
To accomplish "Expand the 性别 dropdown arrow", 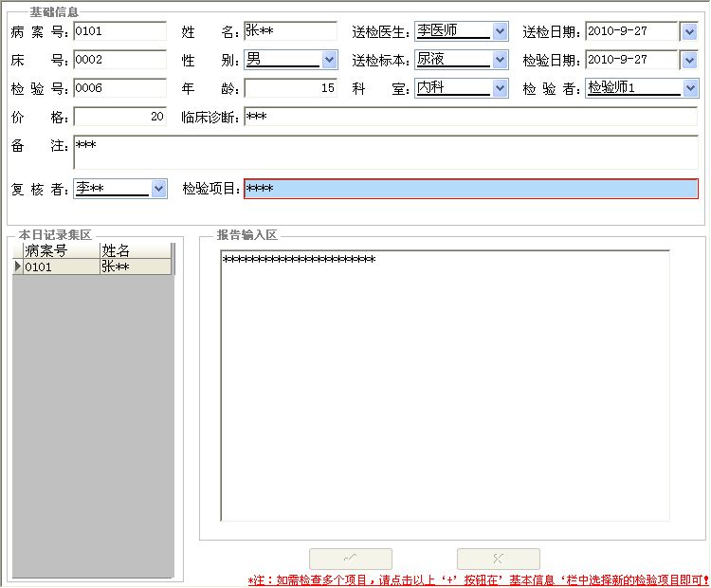I will pos(329,60).
